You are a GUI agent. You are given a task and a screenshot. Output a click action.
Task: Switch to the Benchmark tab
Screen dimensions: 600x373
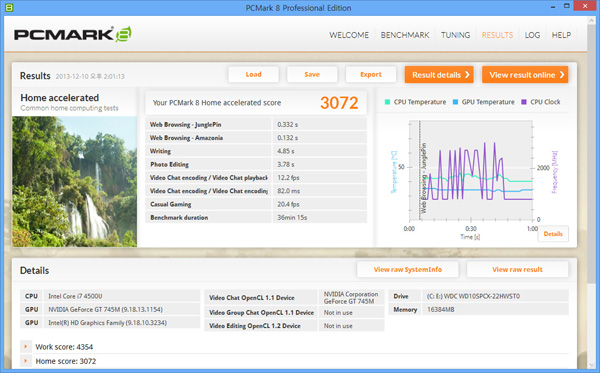(405, 35)
